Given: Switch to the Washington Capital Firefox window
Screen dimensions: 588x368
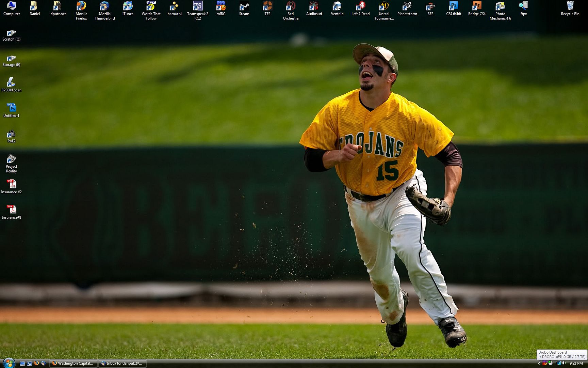Looking at the screenshot, I should (x=73, y=364).
